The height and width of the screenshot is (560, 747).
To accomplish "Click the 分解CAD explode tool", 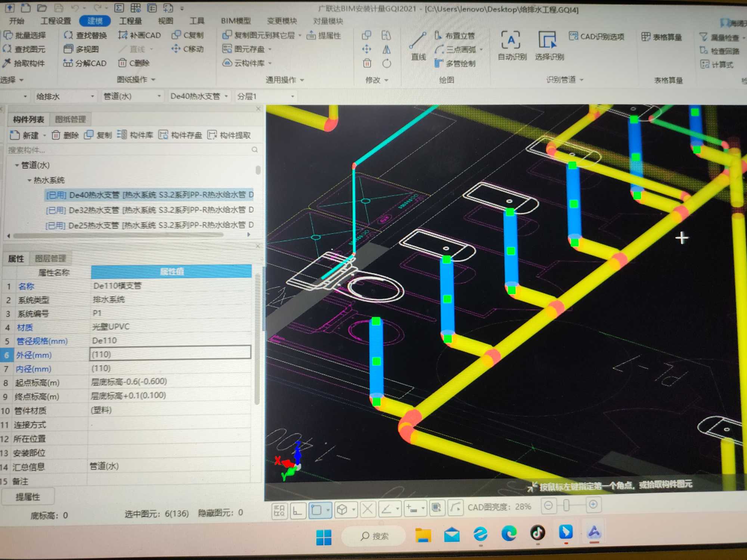I will [x=85, y=63].
